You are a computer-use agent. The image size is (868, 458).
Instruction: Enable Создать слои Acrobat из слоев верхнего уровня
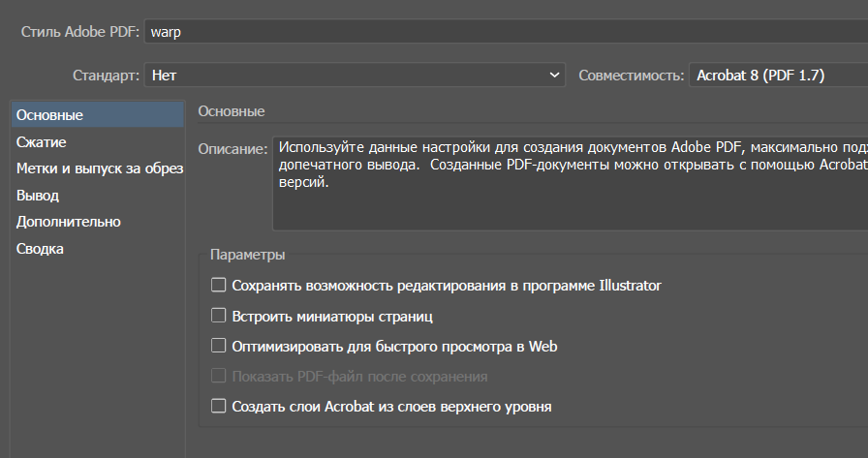(219, 407)
